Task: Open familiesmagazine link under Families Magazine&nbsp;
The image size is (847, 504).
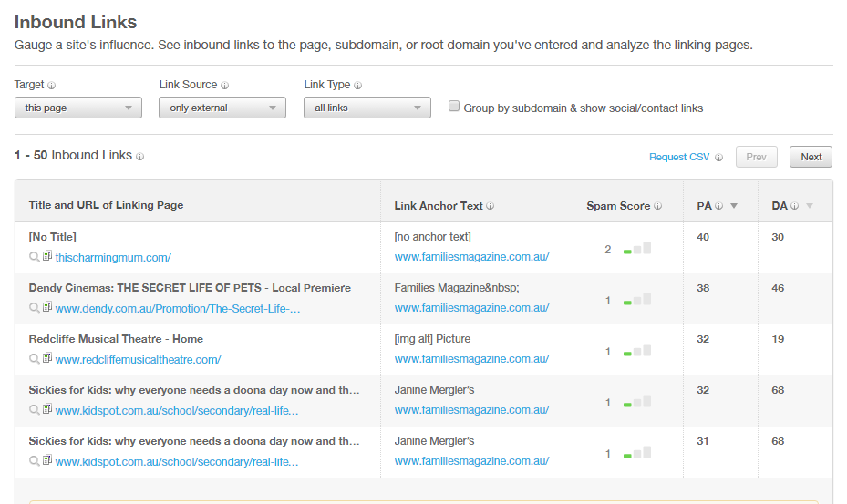Action: [x=471, y=308]
